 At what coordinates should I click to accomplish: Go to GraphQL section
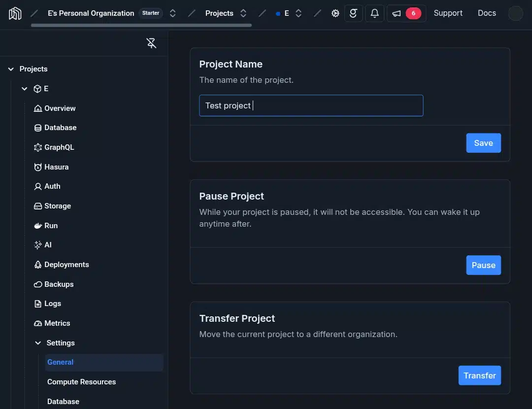tap(59, 147)
